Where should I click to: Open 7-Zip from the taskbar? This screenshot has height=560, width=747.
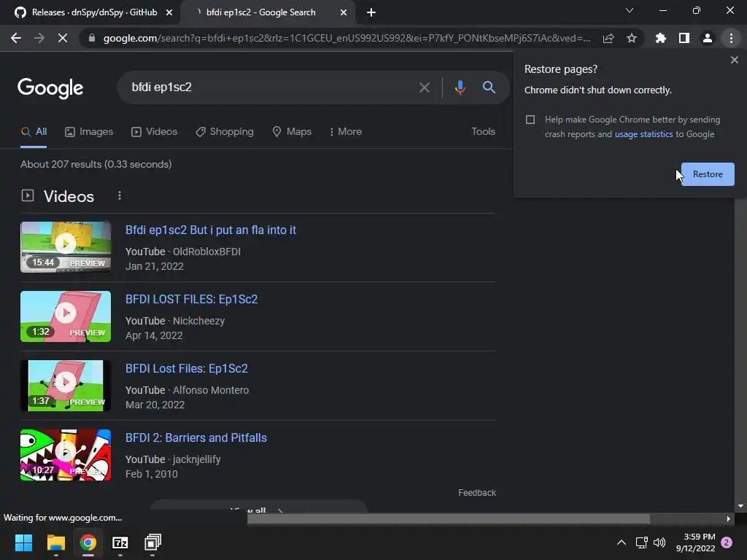[120, 542]
